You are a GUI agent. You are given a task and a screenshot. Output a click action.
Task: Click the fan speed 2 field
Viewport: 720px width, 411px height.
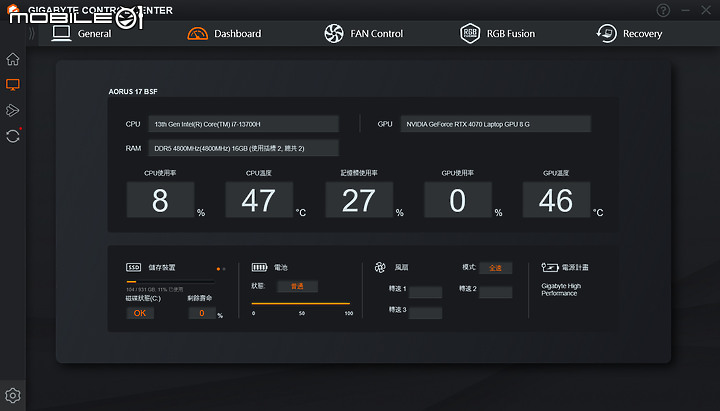(x=495, y=292)
